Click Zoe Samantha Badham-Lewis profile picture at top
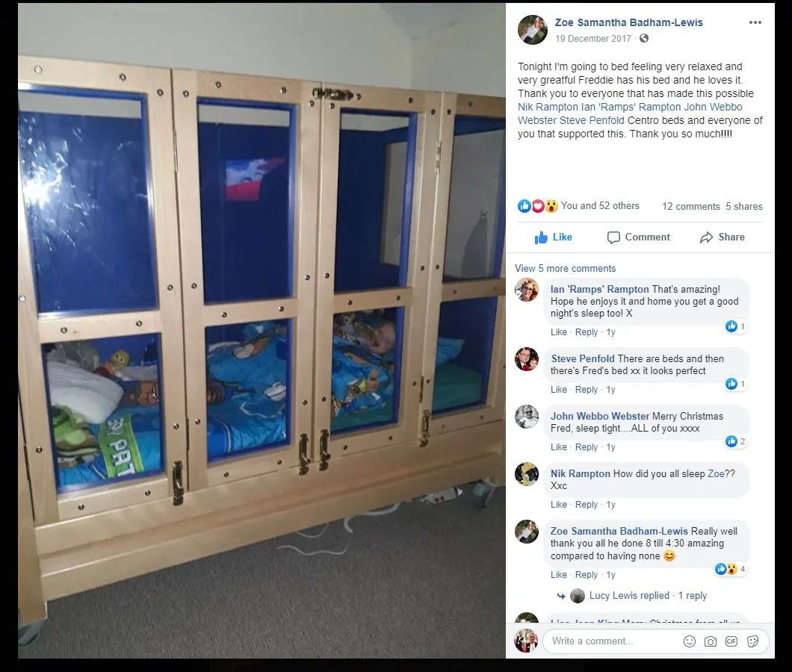The width and height of the screenshot is (792, 672). pos(533,30)
